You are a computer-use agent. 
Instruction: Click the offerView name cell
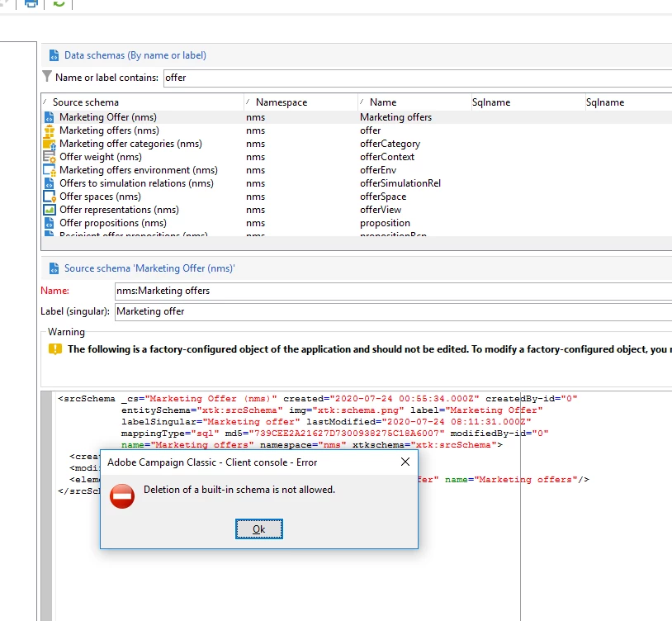381,210
